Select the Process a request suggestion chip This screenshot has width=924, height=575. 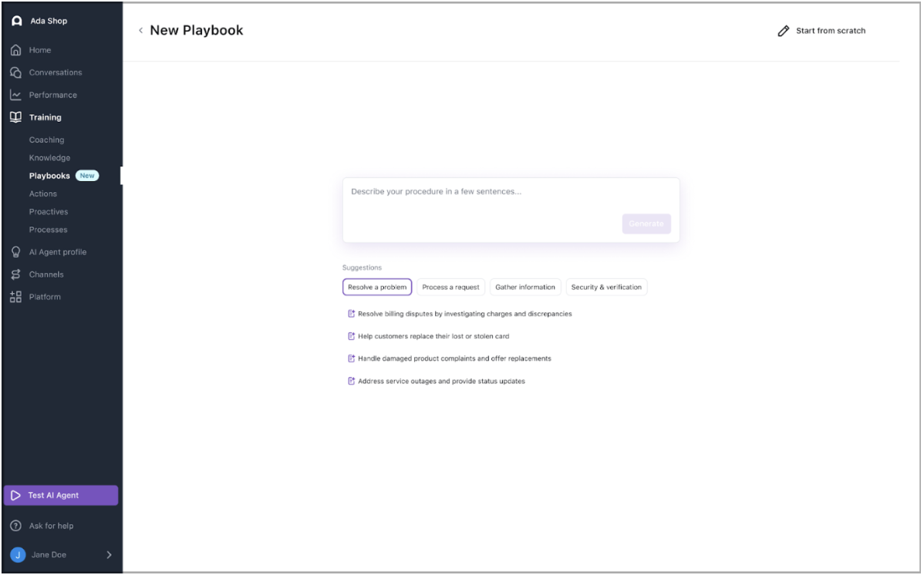[450, 287]
